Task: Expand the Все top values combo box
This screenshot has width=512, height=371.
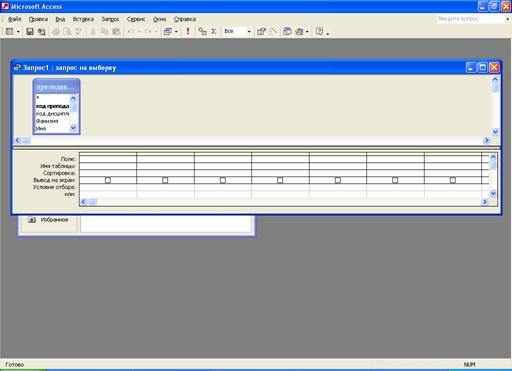Action: coord(249,32)
